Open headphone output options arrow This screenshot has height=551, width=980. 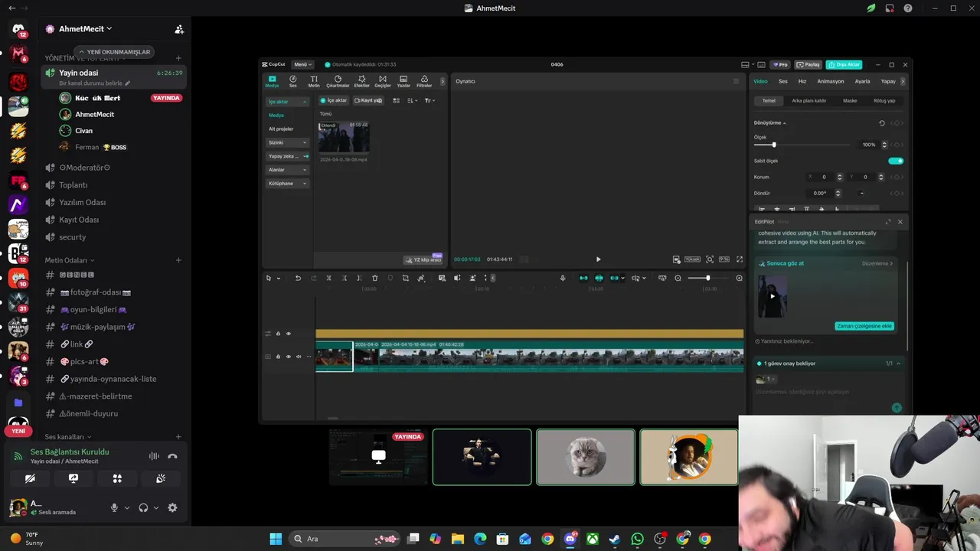coord(156,508)
